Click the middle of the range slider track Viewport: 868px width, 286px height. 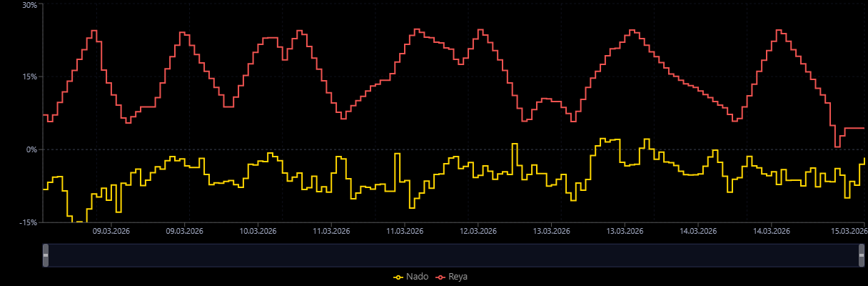455,255
